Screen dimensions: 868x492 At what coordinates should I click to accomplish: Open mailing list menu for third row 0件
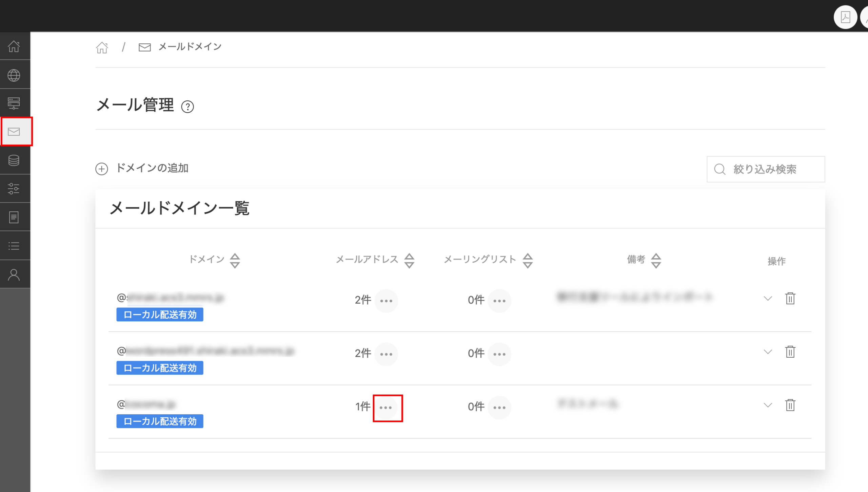click(499, 407)
